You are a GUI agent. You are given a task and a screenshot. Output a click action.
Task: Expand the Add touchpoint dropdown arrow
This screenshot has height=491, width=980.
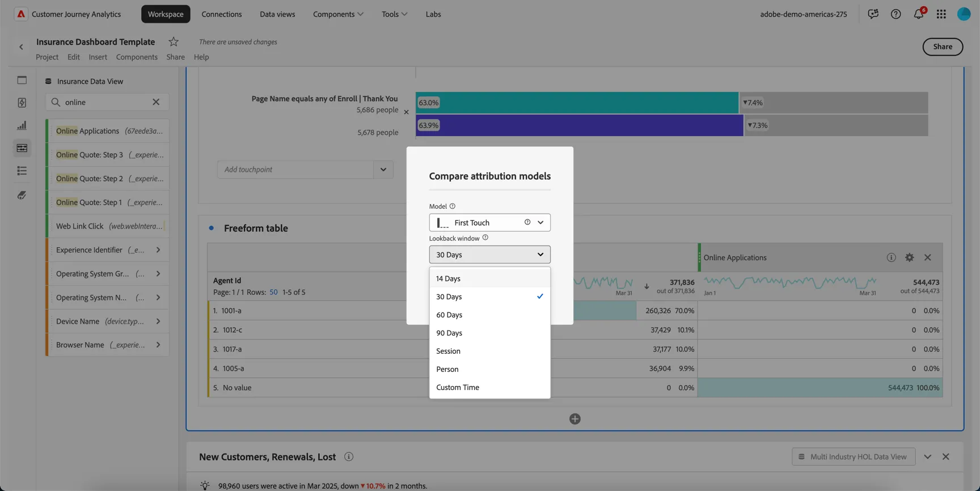383,170
